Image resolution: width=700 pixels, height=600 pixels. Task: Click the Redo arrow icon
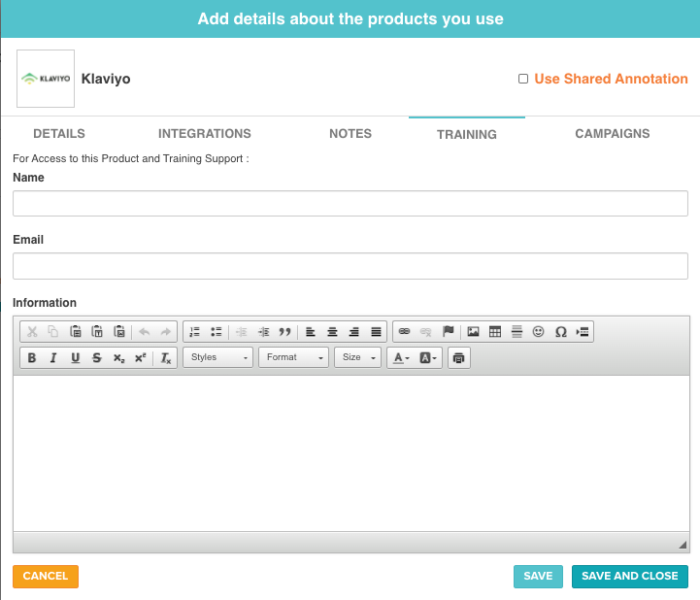pos(166,332)
